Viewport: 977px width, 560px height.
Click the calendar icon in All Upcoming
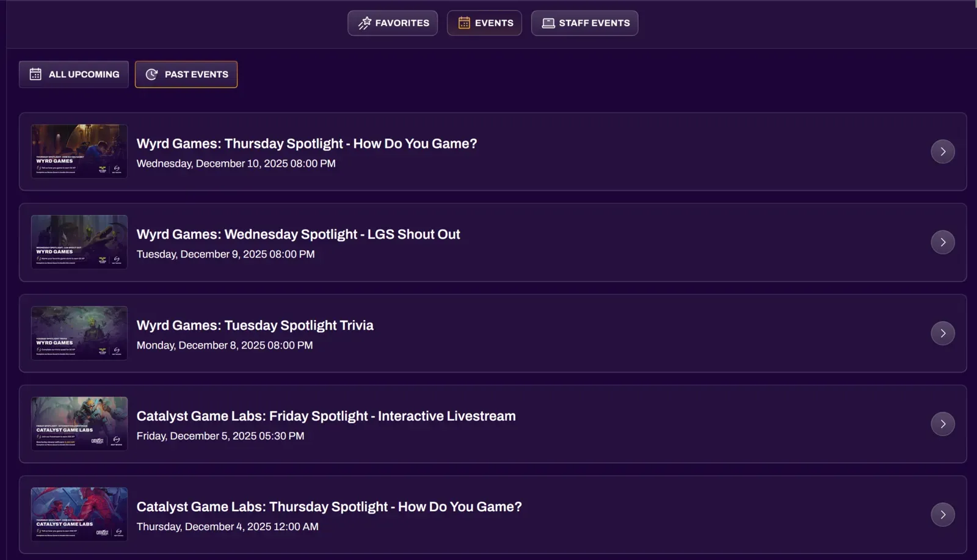35,75
